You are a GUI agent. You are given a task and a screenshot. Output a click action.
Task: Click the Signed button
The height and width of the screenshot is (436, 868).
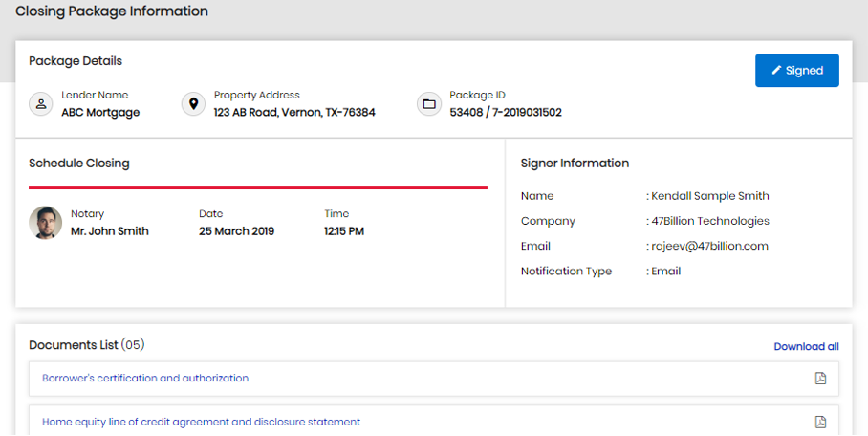point(796,71)
